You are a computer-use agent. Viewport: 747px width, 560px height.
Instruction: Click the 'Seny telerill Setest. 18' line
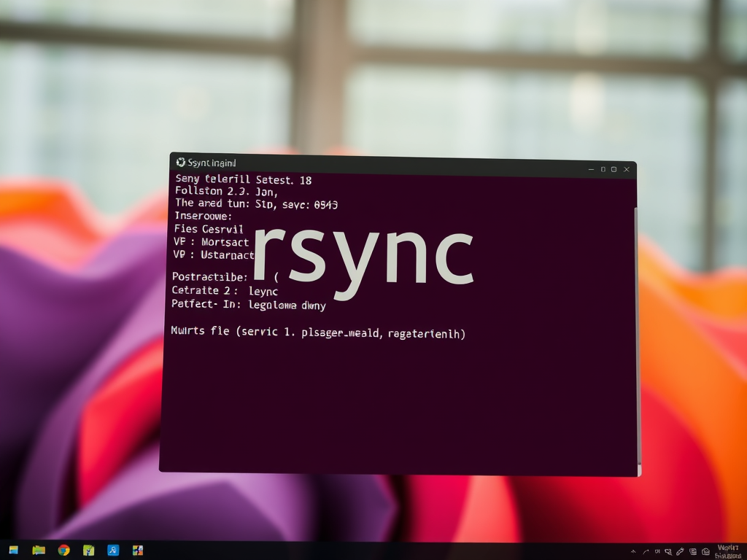(244, 179)
